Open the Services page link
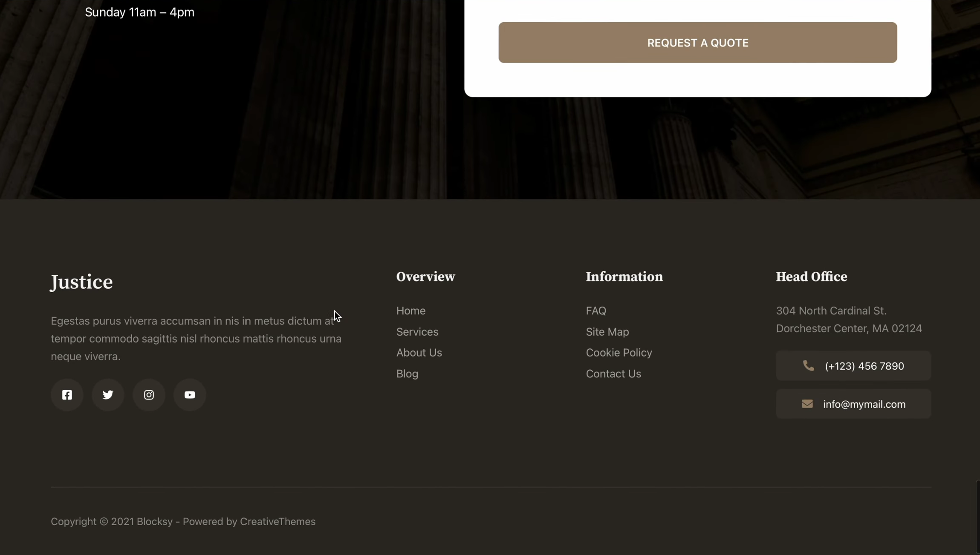The height and width of the screenshot is (555, 980). 417,331
